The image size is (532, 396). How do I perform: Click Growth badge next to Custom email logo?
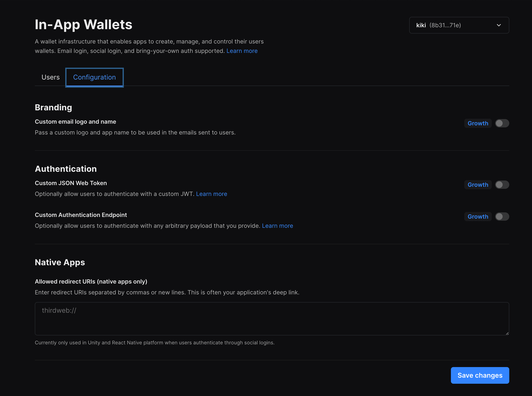[478, 123]
